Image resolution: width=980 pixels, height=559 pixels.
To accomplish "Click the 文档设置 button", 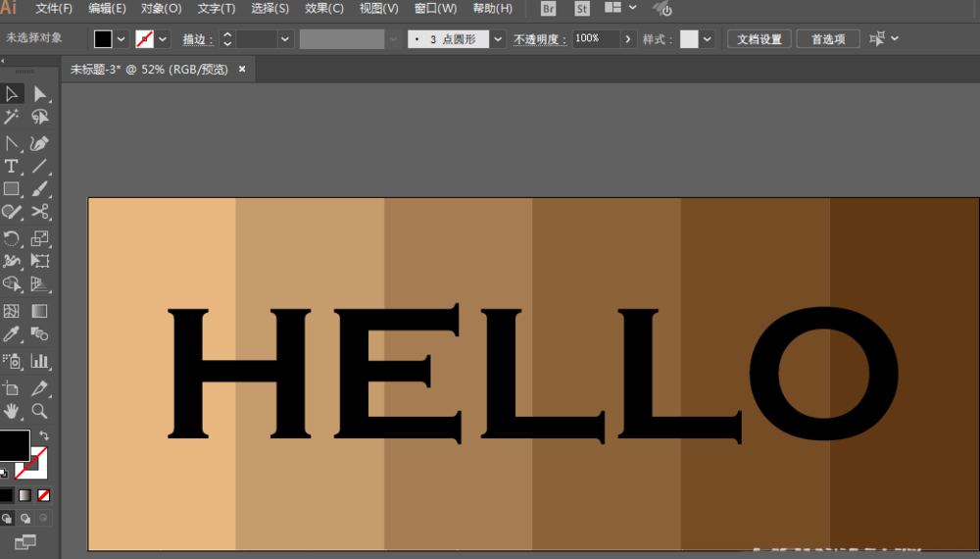I will pyautogui.click(x=759, y=39).
